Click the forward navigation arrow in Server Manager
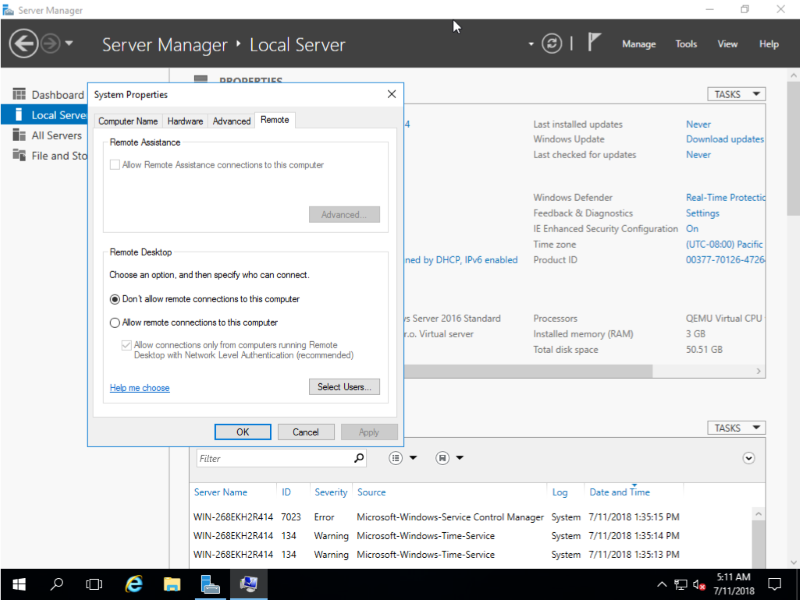Image resolution: width=800 pixels, height=600 pixels. (50, 44)
